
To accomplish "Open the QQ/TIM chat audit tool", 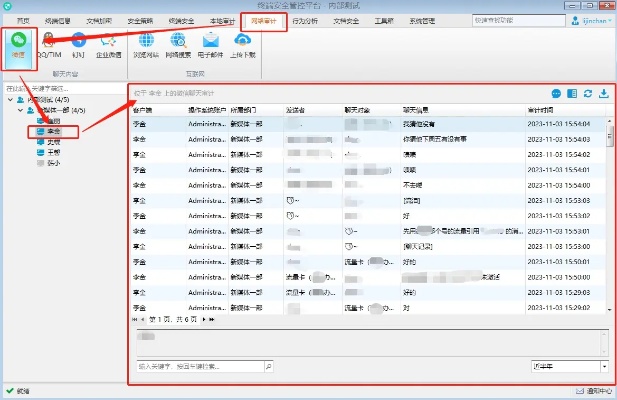I will point(49,46).
